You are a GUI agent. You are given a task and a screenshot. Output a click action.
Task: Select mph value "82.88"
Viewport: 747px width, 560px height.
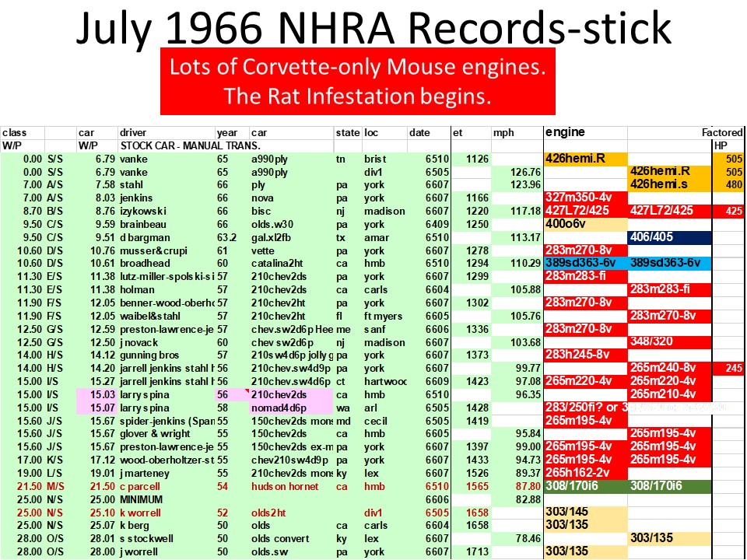point(528,499)
